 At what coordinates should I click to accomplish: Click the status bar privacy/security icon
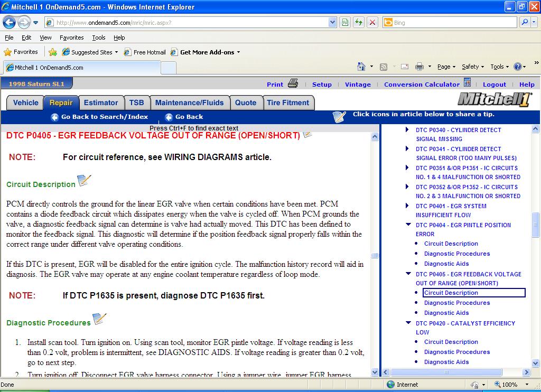tap(475, 385)
